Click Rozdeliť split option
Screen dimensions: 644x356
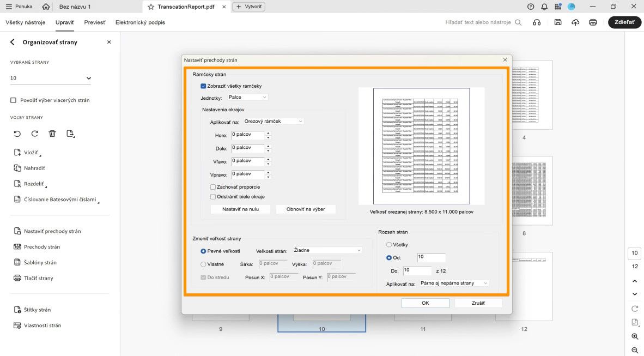point(30,184)
